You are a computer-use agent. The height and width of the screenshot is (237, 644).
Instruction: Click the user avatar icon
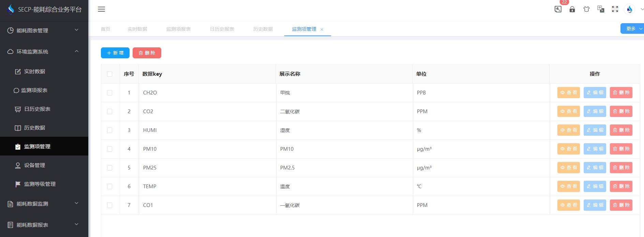629,9
